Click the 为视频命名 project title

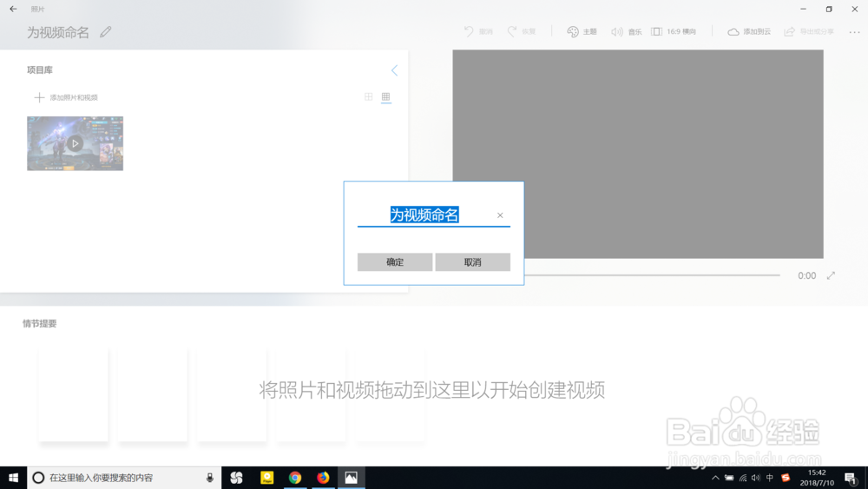click(x=58, y=33)
